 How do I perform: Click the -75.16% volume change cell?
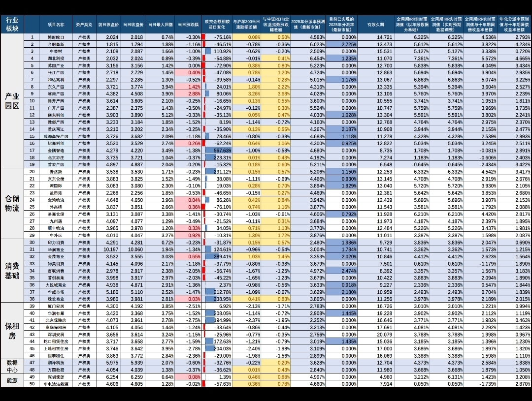[x=217, y=37]
